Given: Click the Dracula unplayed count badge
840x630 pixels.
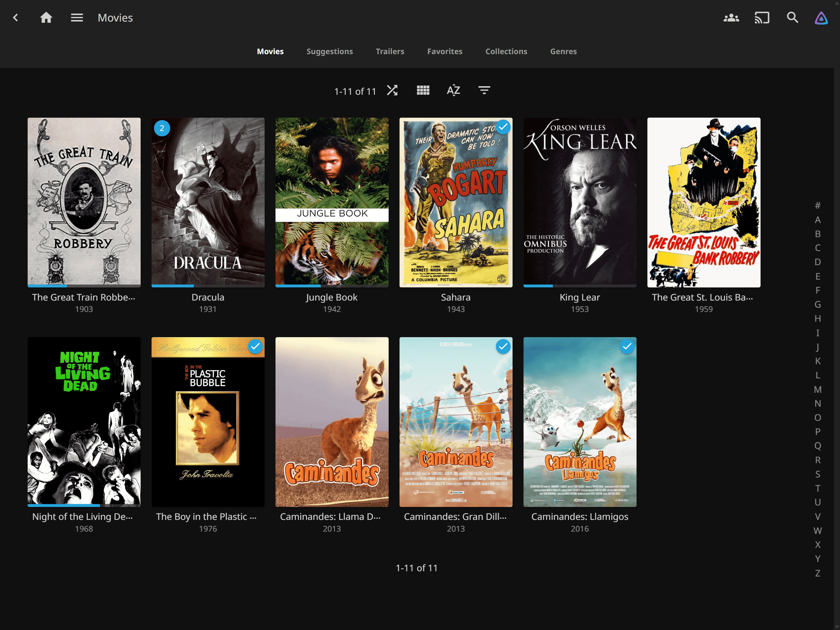Looking at the screenshot, I should tap(162, 128).
